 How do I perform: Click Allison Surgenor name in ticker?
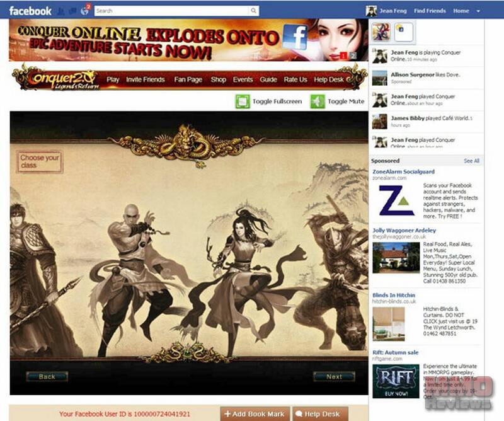click(413, 74)
